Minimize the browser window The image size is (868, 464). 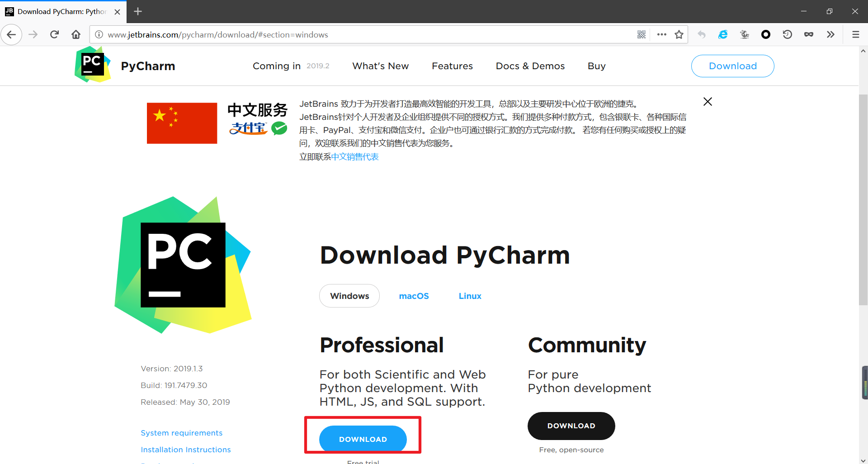point(804,11)
